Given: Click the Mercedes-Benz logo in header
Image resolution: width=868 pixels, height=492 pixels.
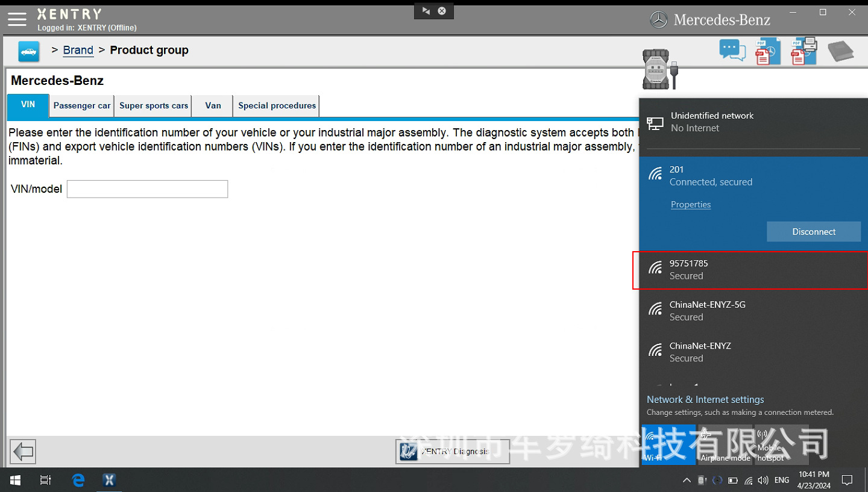Looking at the screenshot, I should click(x=710, y=20).
